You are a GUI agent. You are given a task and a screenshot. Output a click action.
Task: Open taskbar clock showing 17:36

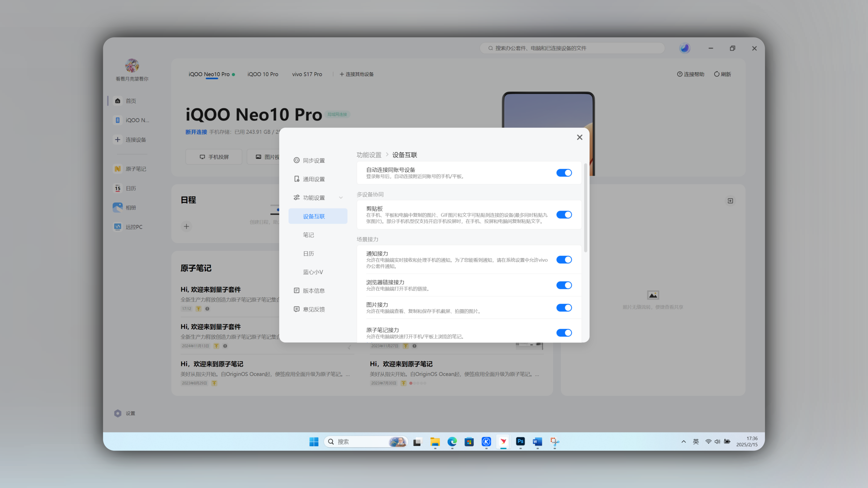pos(747,441)
